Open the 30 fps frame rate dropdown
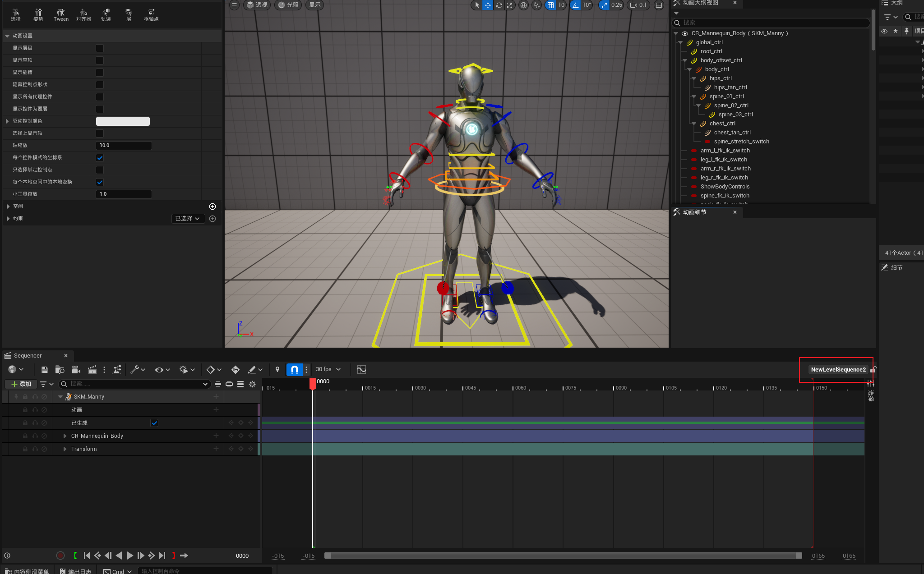This screenshot has height=574, width=924. pos(328,369)
